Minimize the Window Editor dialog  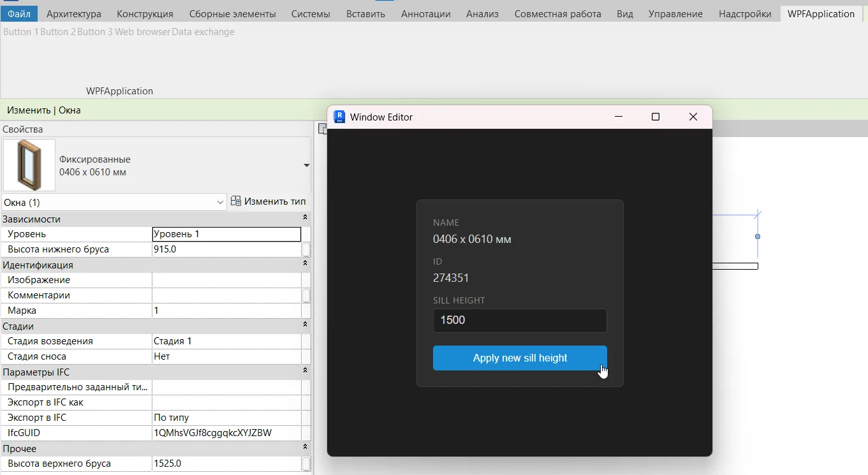618,117
